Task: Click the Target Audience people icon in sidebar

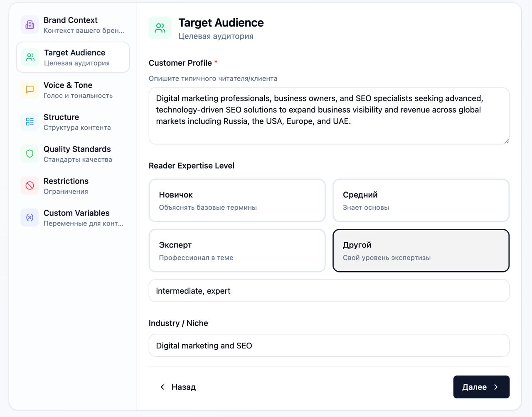Action: coord(30,57)
